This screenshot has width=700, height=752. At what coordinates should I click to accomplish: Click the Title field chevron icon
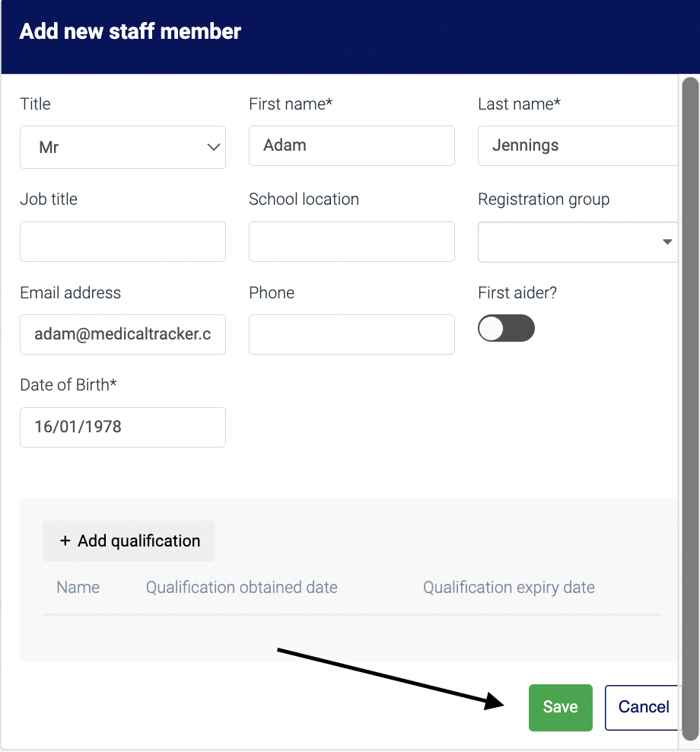coord(213,147)
